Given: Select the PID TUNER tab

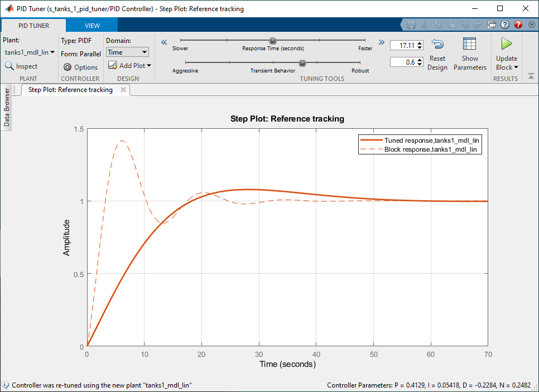Looking at the screenshot, I should point(33,26).
